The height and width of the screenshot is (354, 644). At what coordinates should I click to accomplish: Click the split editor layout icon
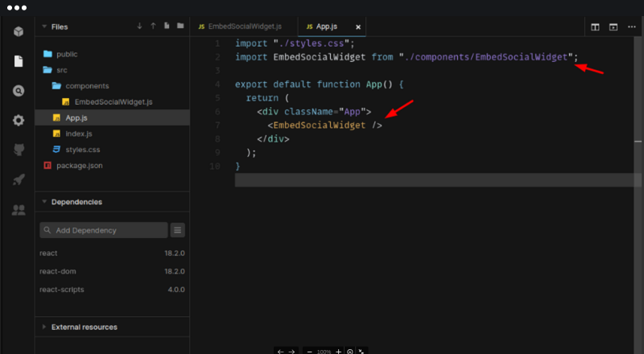595,27
